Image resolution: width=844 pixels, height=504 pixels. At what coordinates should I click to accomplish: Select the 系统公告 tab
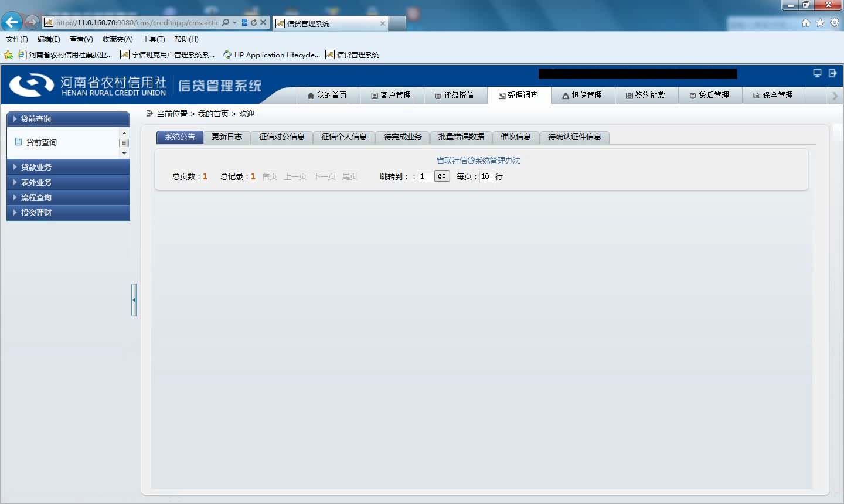pos(180,137)
